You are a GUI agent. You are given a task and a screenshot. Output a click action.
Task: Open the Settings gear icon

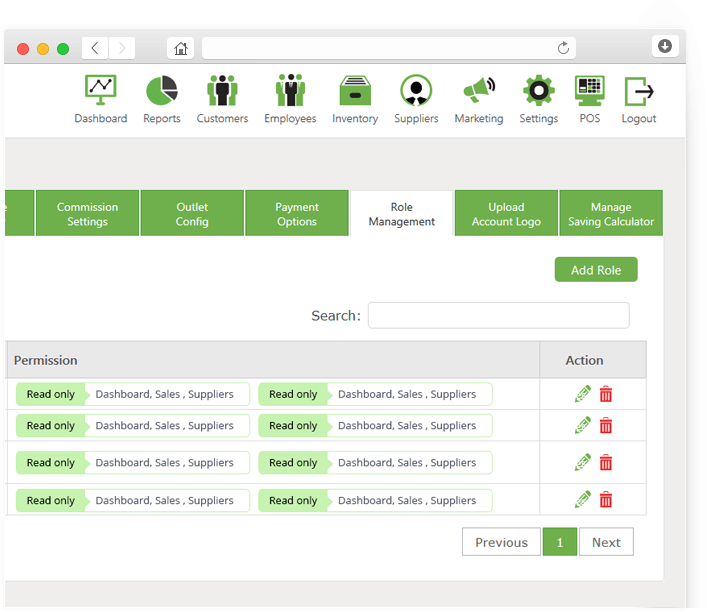click(x=539, y=90)
